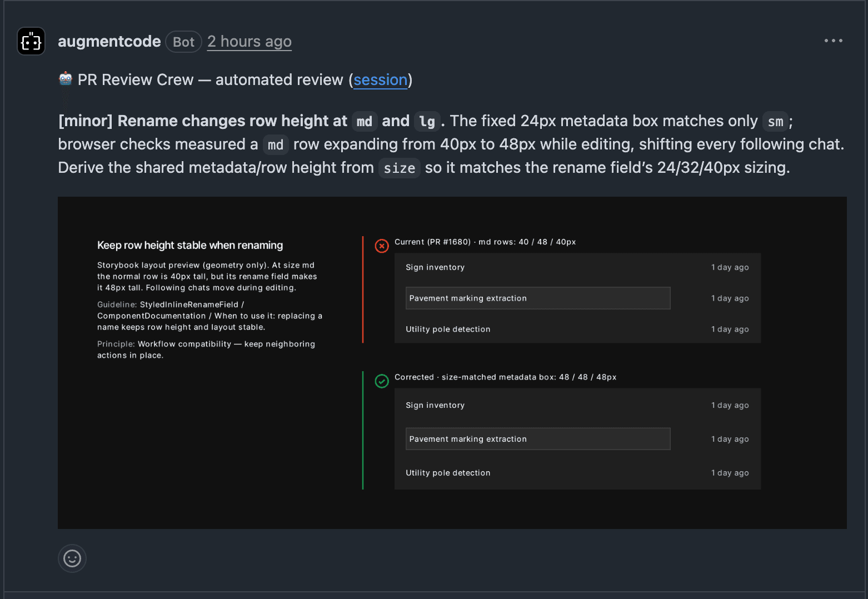Click 1 day ago beside Utility pole detection under Corrected
868x599 pixels.
[x=730, y=473]
